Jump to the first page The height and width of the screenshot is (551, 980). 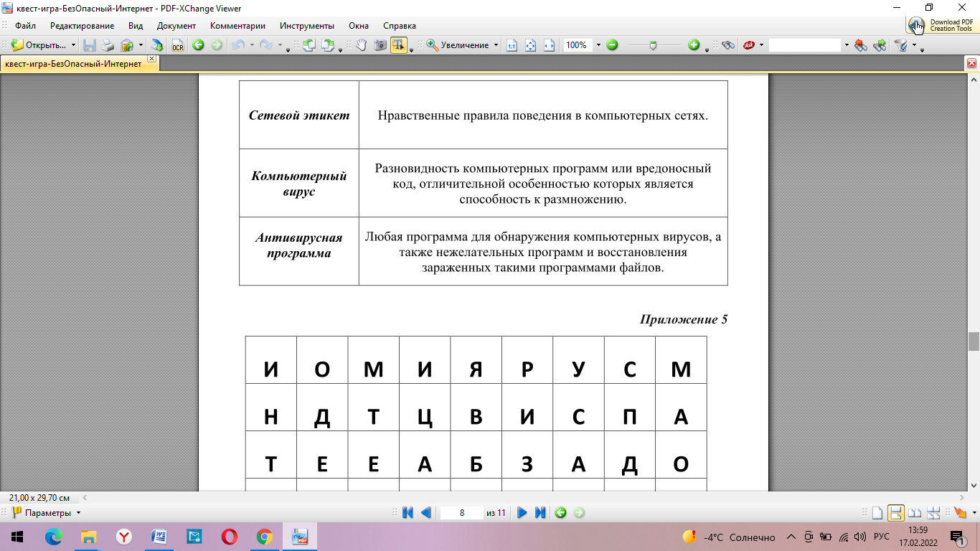(x=407, y=513)
